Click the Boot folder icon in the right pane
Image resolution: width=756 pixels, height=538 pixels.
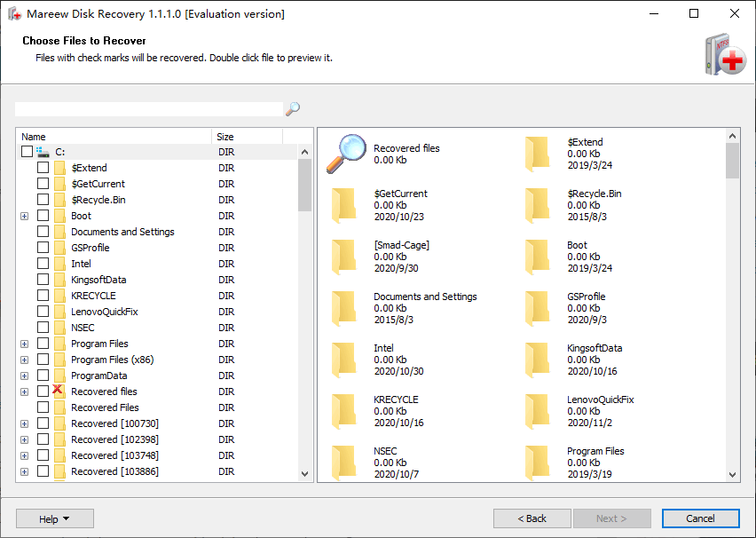537,257
